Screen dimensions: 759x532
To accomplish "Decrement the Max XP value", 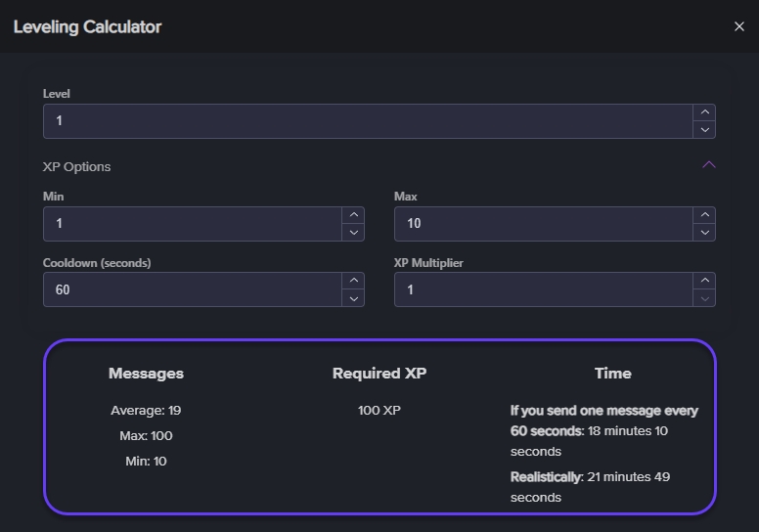I will coord(704,232).
